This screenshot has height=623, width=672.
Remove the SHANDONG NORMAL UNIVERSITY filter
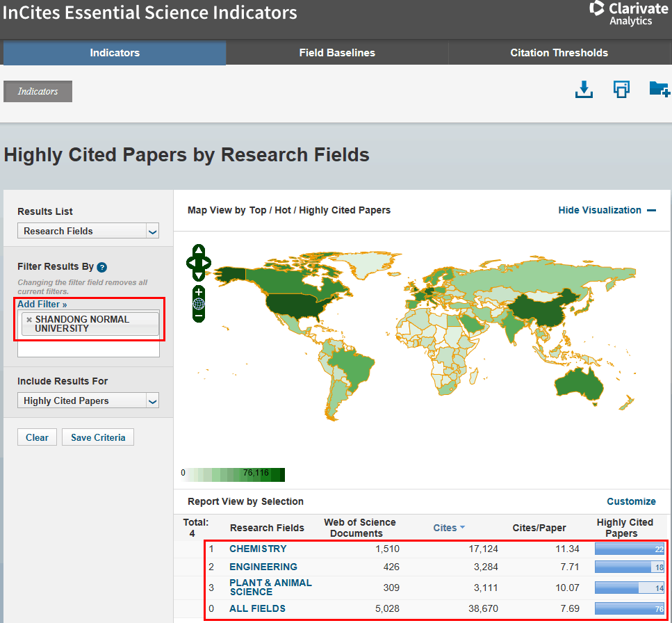pyautogui.click(x=29, y=319)
